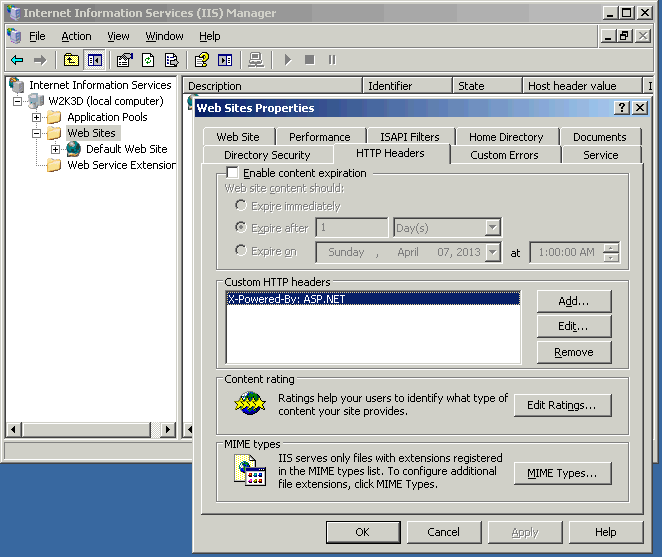Click the MIME types document icon

[x=250, y=470]
